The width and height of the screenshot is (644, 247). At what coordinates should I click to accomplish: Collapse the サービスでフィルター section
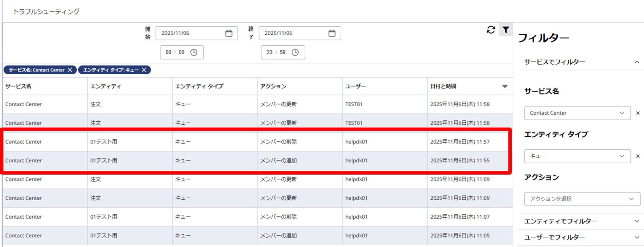(637, 62)
